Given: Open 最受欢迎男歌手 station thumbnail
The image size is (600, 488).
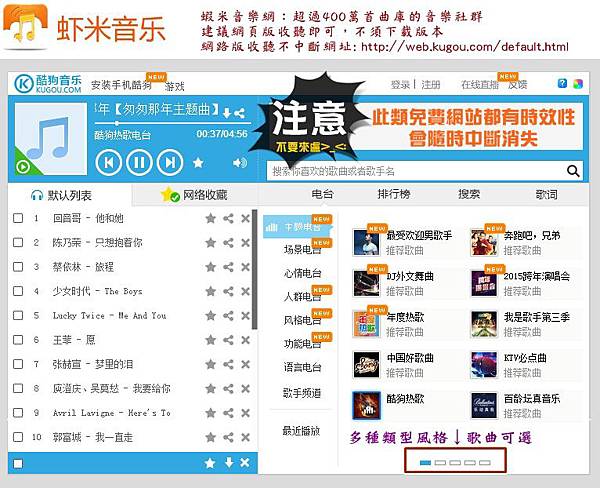Looking at the screenshot, I should tap(366, 242).
